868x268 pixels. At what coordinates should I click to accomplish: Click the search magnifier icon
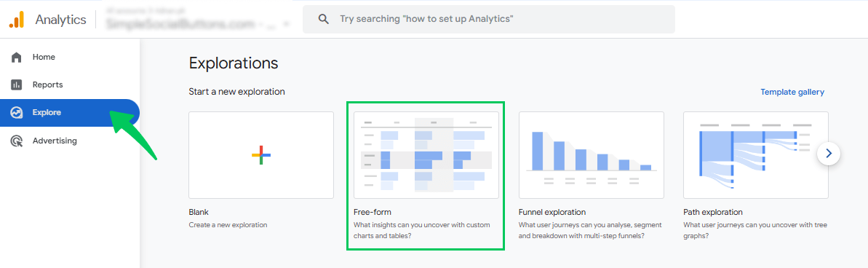(324, 20)
